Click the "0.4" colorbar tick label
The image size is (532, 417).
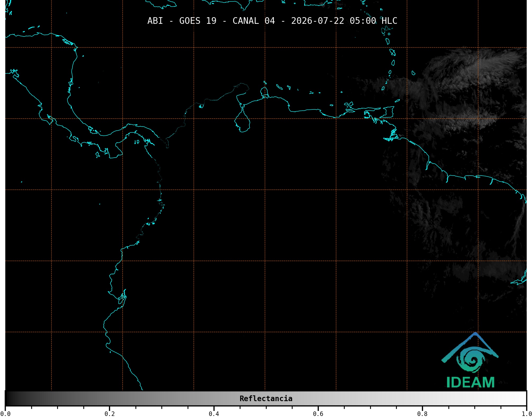tap(214, 414)
